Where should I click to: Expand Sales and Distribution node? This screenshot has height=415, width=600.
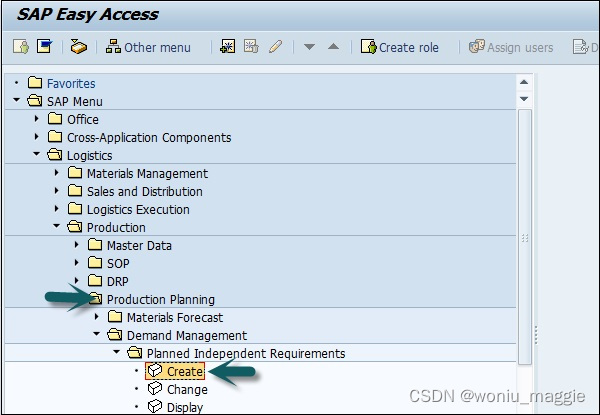pyautogui.click(x=57, y=190)
